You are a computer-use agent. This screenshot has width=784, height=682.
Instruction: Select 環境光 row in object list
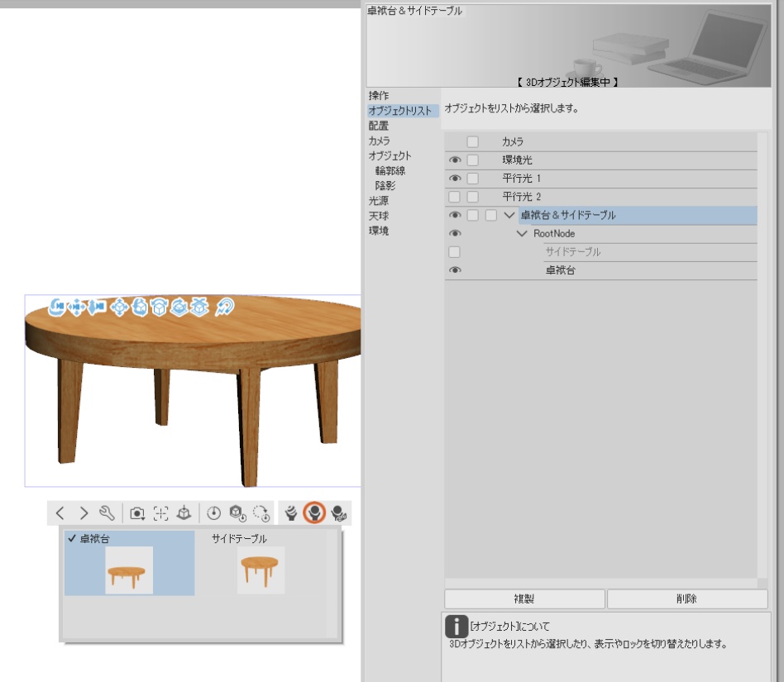(x=601, y=160)
